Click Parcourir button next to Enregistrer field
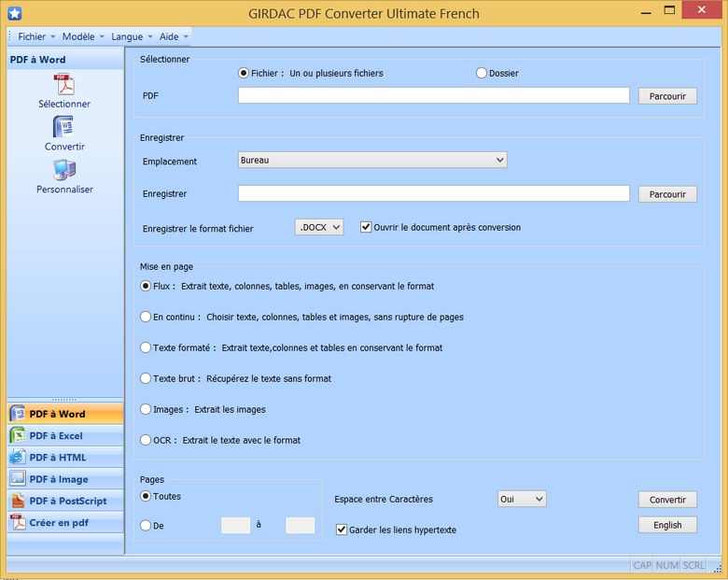The height and width of the screenshot is (580, 728). [x=667, y=194]
